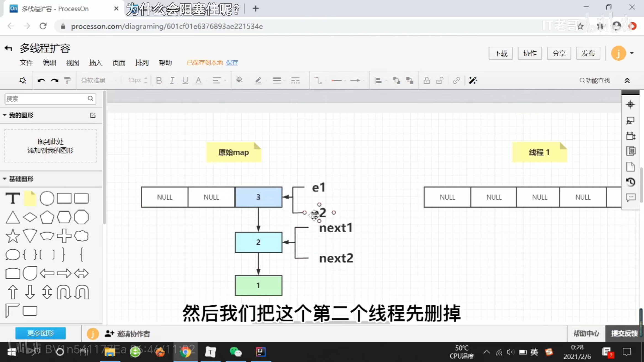Click the undo arrow in the toolbar

41,80
